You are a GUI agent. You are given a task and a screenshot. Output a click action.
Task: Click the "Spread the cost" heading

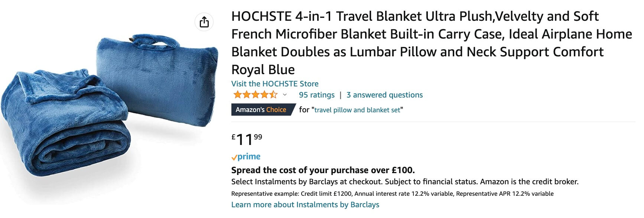pyautogui.click(x=323, y=170)
